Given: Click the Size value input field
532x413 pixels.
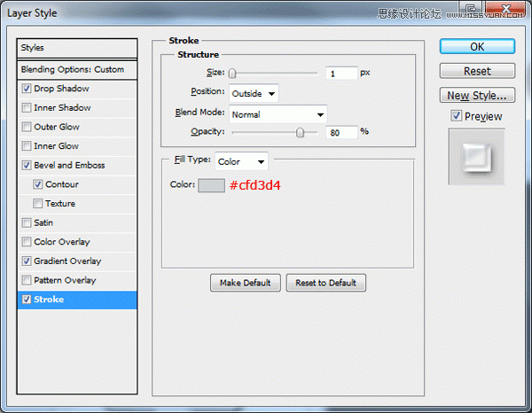Looking at the screenshot, I should [x=341, y=74].
